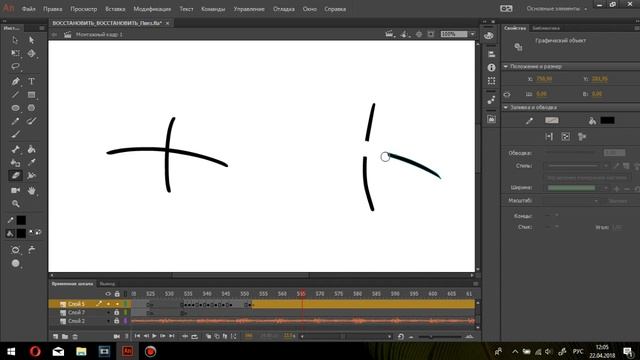Click the fill color swatch in properties
This screenshot has width=640, height=360.
[x=607, y=120]
